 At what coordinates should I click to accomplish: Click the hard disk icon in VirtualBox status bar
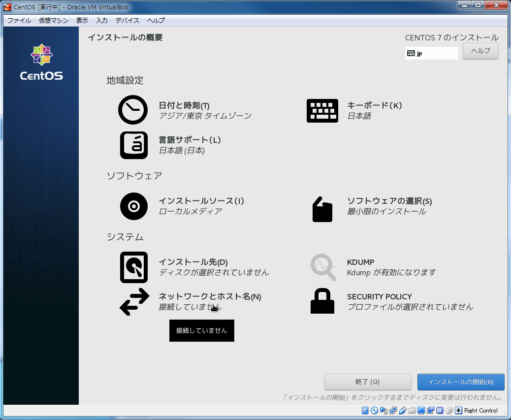coord(364,410)
